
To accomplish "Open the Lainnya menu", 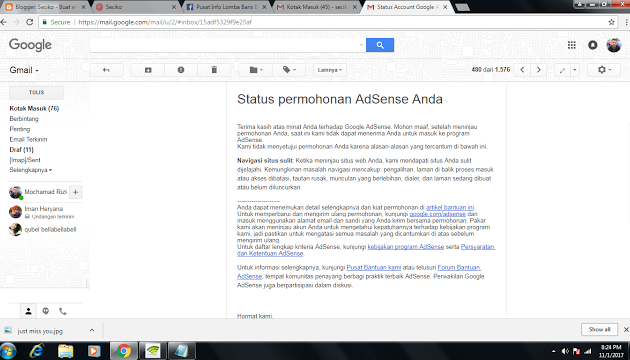I will pyautogui.click(x=329, y=70).
